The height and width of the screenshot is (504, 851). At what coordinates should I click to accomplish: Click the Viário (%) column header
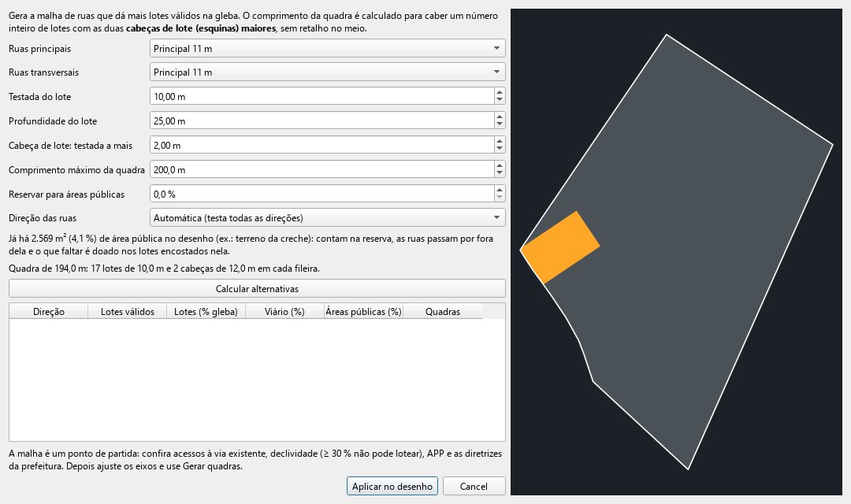tap(284, 311)
